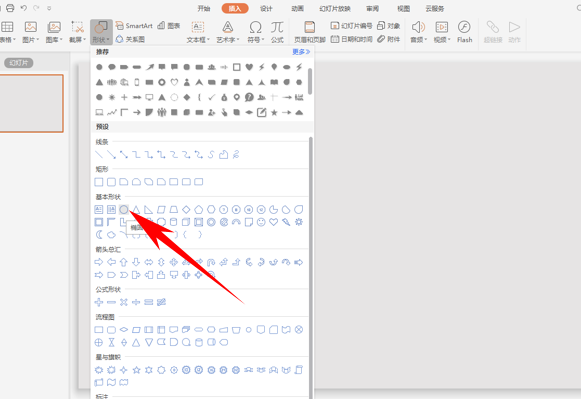The height and width of the screenshot is (399, 581).
Task: Pick the left block arrow in 箭头总汇
Action: (111, 262)
